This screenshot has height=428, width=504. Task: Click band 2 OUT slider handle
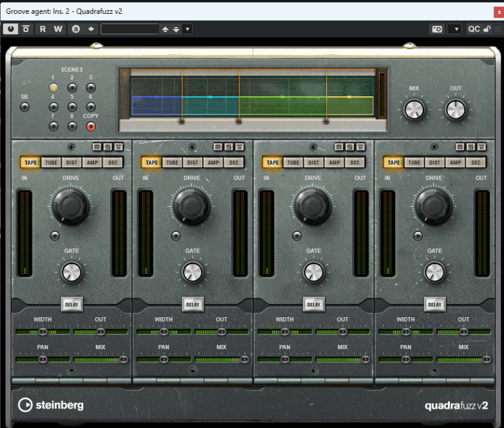coord(222,332)
